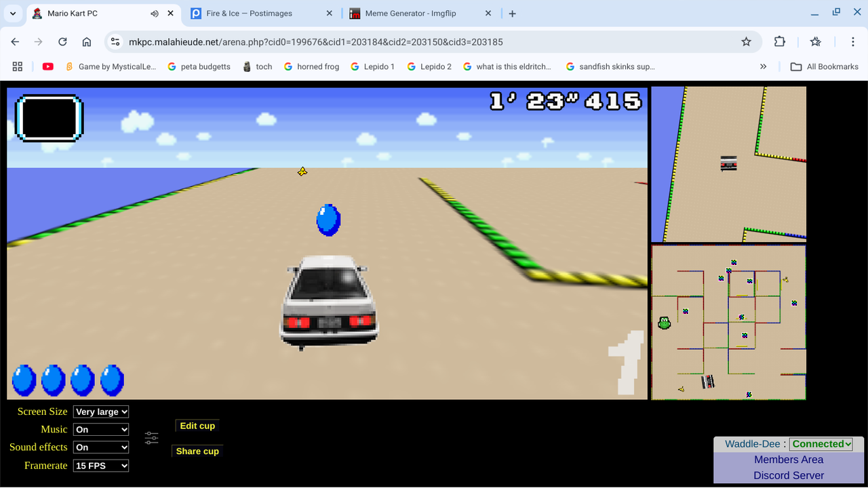Open the Connected status dropdown
Viewport: 868px width, 488px height.
[x=821, y=444]
